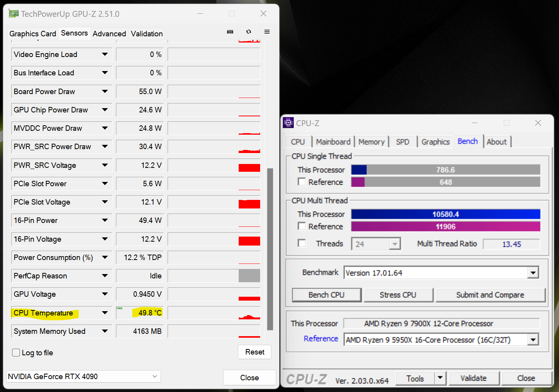Open the Bus Interface Load sensor dropdown
Image resolution: width=559 pixels, height=392 pixels.
pos(105,73)
